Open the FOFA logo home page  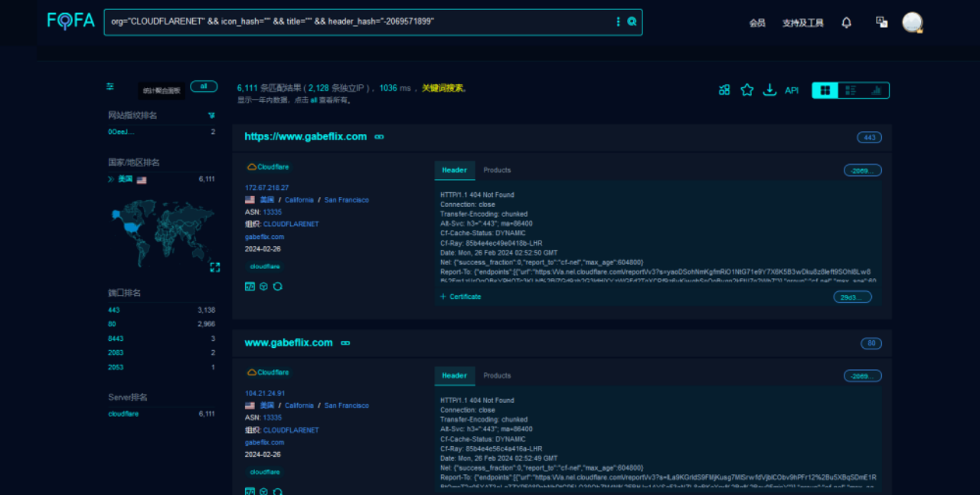click(70, 21)
